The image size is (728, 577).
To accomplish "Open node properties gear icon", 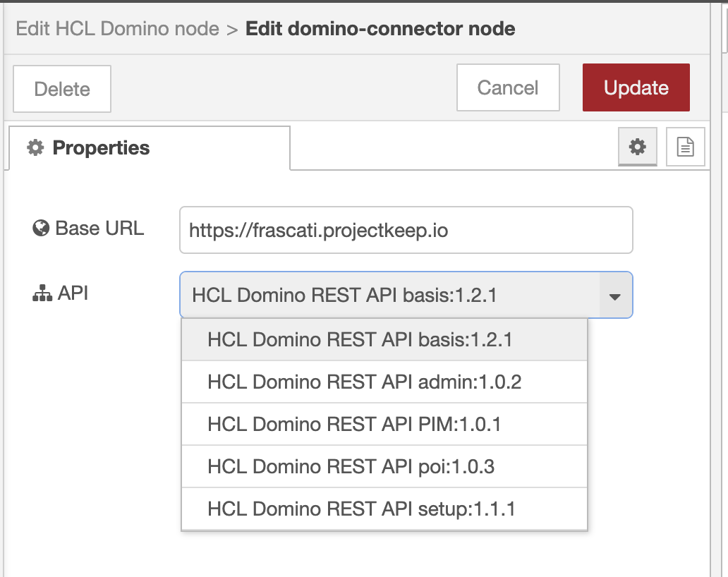I will point(637,147).
